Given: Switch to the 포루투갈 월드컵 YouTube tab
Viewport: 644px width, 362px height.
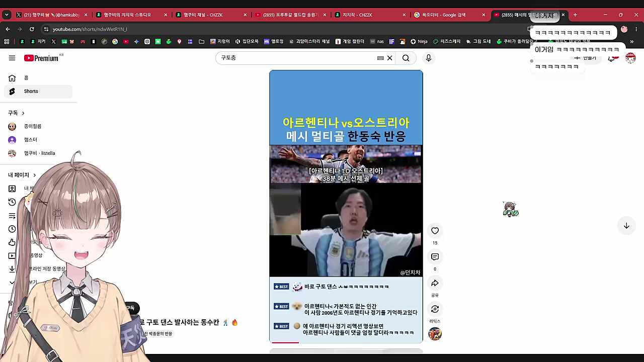Looking at the screenshot, I should (290, 15).
